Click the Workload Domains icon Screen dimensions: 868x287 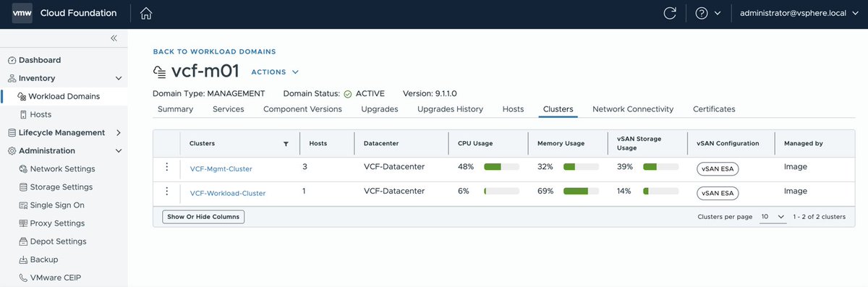pyautogui.click(x=22, y=96)
